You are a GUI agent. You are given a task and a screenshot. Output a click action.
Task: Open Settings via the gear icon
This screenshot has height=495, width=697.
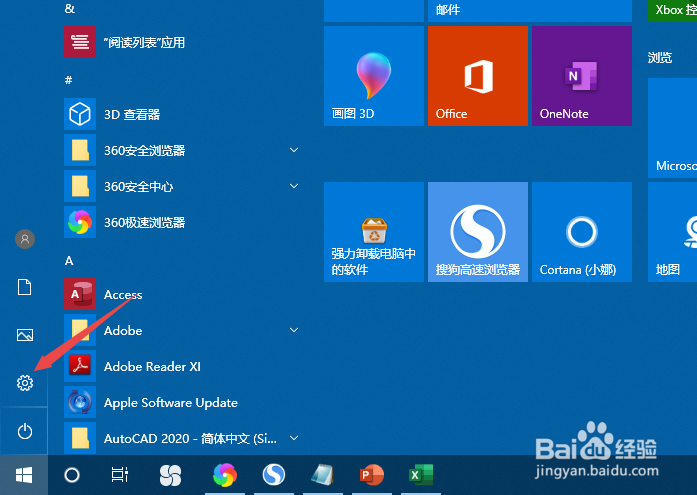24,383
